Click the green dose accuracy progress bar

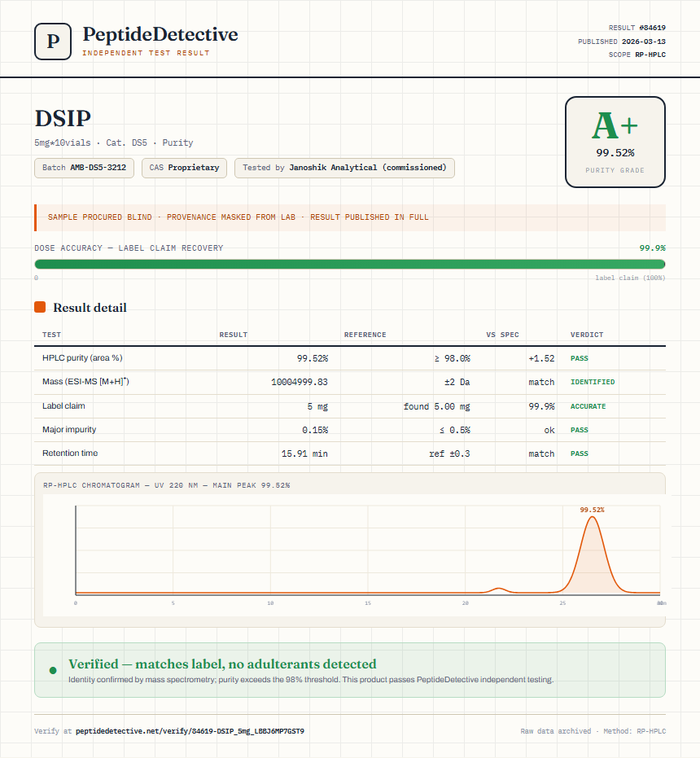[350, 264]
